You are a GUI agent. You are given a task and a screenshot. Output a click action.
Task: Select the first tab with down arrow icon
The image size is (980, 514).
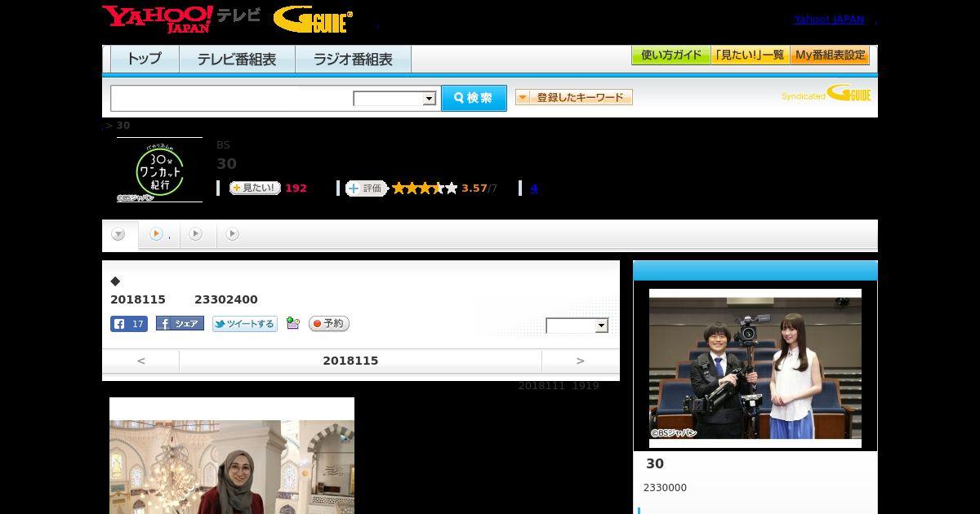[x=119, y=235]
